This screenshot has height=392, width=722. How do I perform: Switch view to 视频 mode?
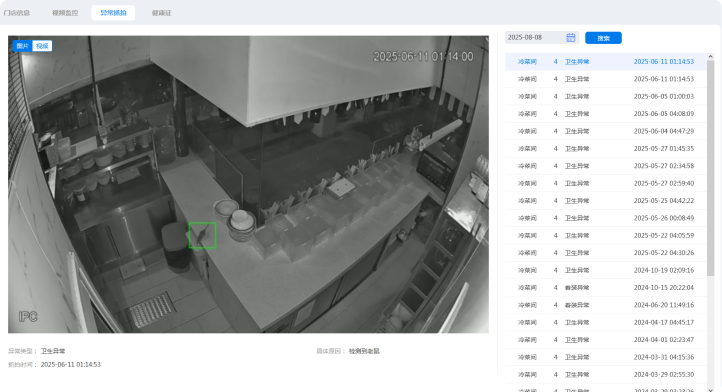(42, 46)
